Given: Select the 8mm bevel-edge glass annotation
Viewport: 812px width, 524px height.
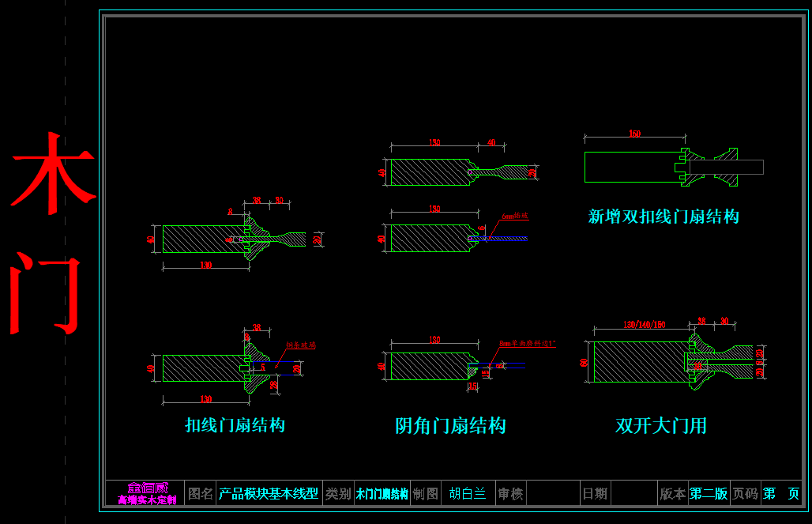Looking at the screenshot, I should tap(528, 345).
